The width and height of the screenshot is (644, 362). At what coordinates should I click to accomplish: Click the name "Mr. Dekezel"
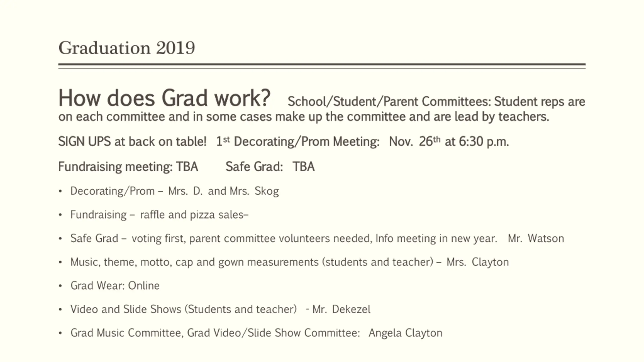click(341, 309)
